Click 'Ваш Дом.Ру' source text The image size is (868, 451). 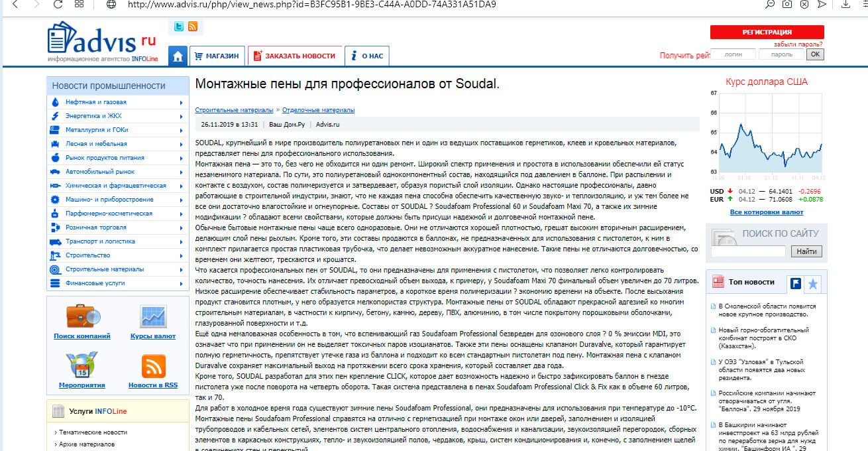point(286,124)
